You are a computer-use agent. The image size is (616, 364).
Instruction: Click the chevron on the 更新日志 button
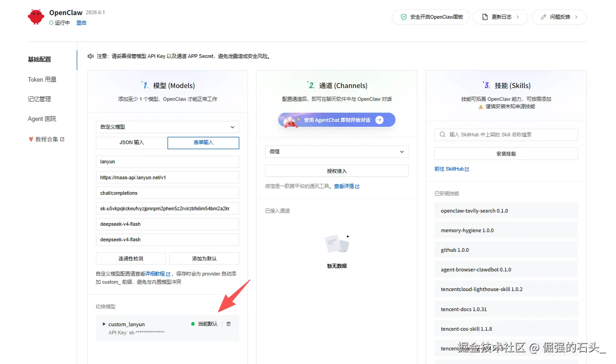pos(518,17)
